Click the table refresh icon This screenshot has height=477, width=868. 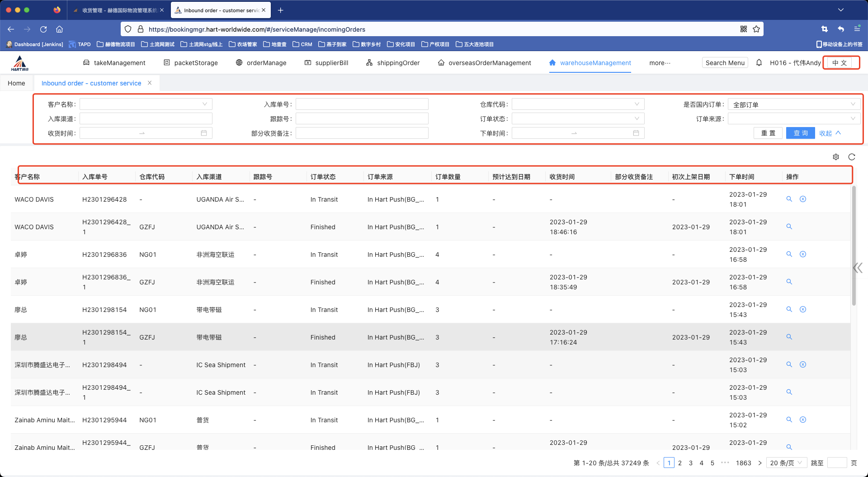click(852, 157)
